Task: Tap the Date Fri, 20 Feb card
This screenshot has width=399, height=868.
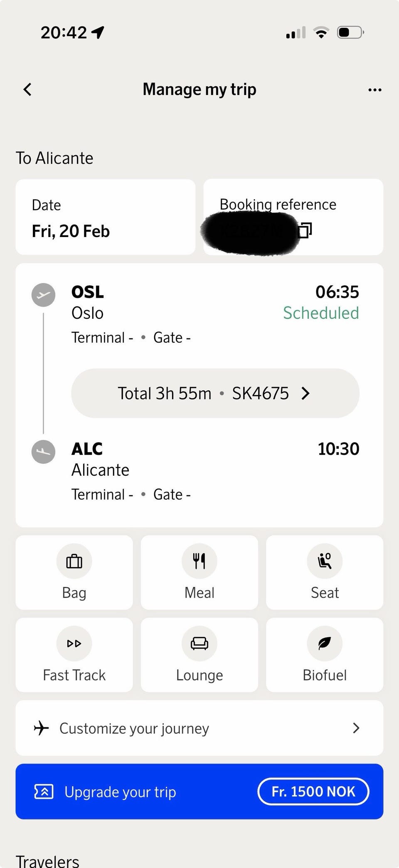Action: [105, 217]
